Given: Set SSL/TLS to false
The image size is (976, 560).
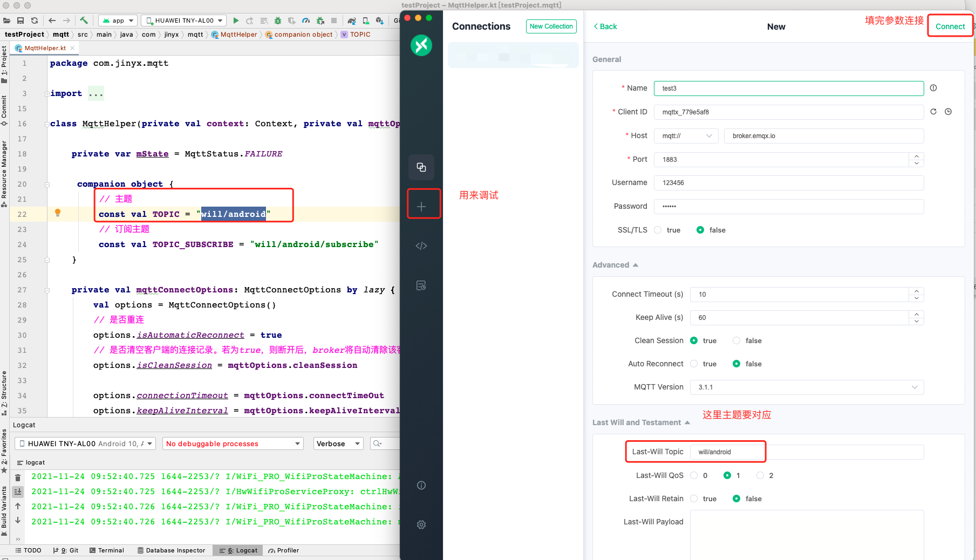Looking at the screenshot, I should click(x=700, y=230).
